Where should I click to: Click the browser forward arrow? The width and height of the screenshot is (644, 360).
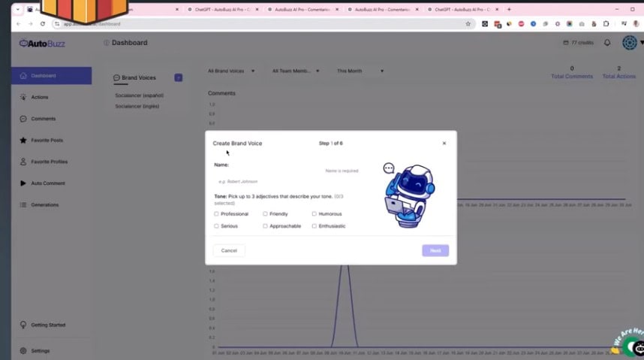point(30,24)
